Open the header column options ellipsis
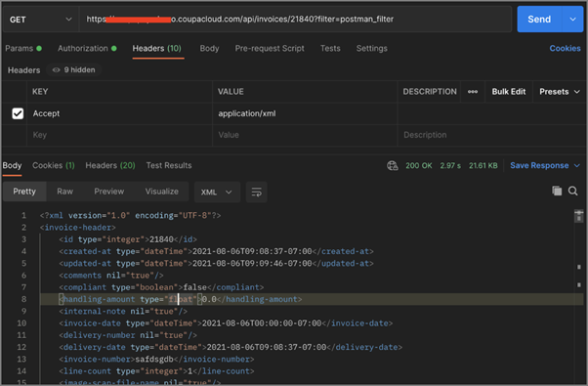This screenshot has height=386, width=588. click(473, 92)
